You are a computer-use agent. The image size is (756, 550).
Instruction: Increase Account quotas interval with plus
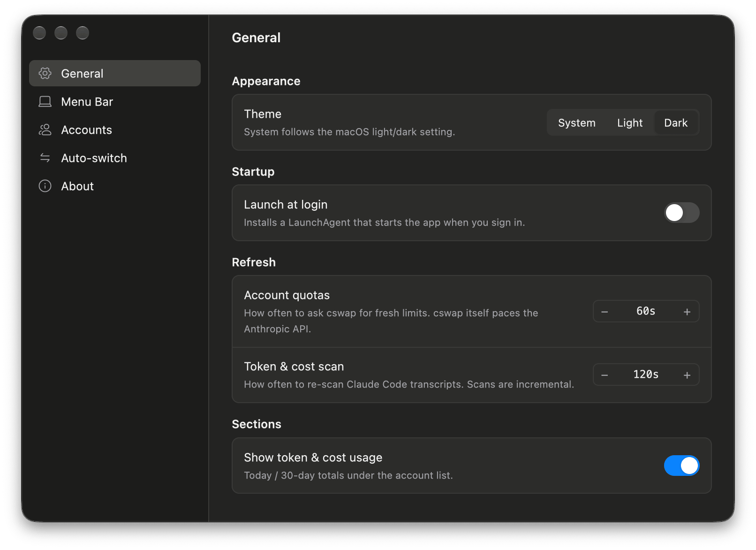(687, 312)
